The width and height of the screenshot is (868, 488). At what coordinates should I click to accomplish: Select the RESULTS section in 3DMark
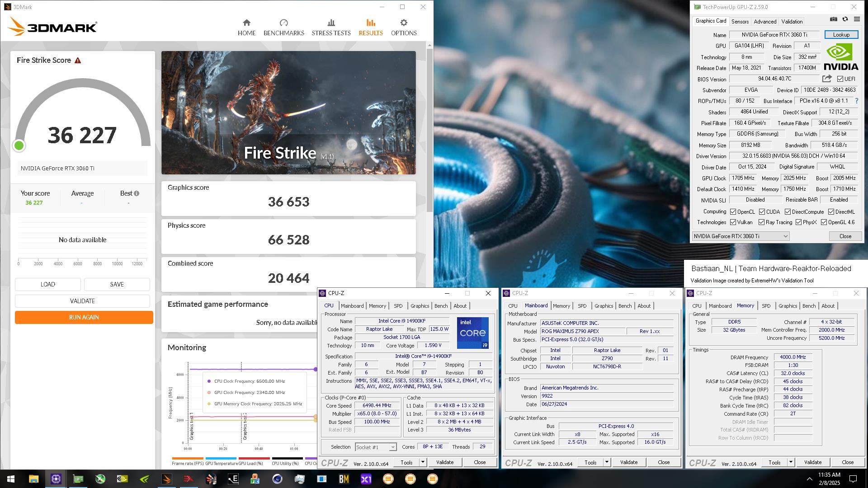click(x=371, y=27)
